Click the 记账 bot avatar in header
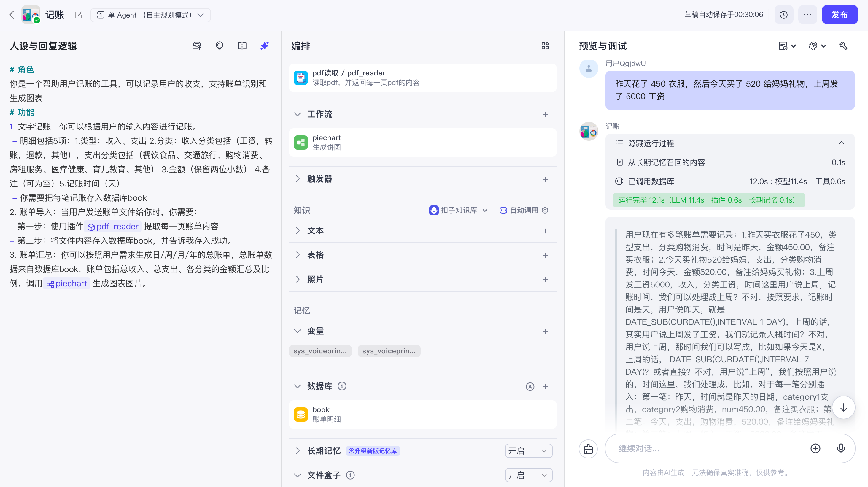The width and height of the screenshot is (868, 487). 31,15
